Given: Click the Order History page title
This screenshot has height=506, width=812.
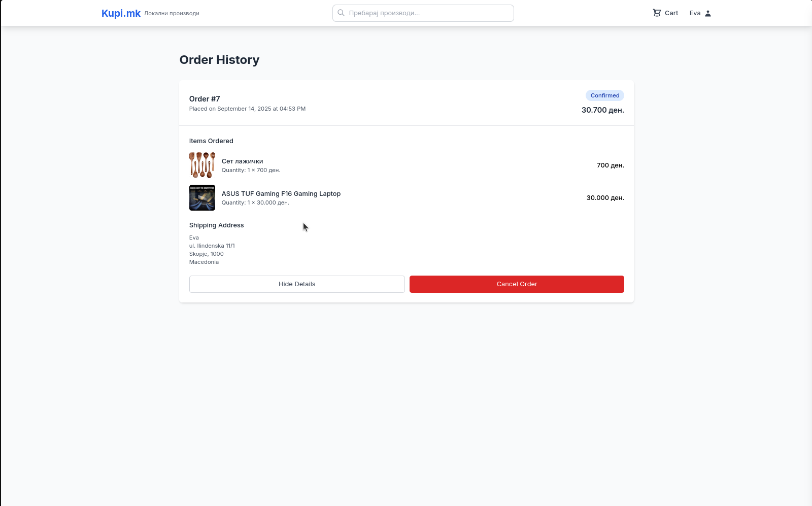Looking at the screenshot, I should point(219,60).
